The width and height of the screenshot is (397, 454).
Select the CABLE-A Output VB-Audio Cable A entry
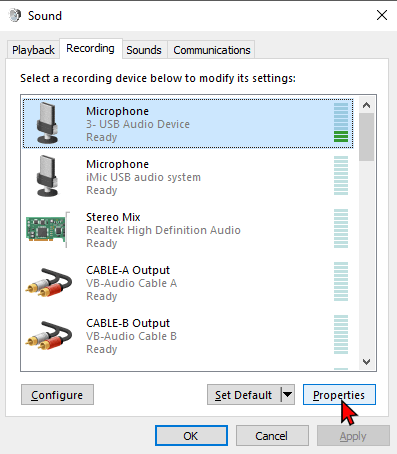click(x=188, y=282)
